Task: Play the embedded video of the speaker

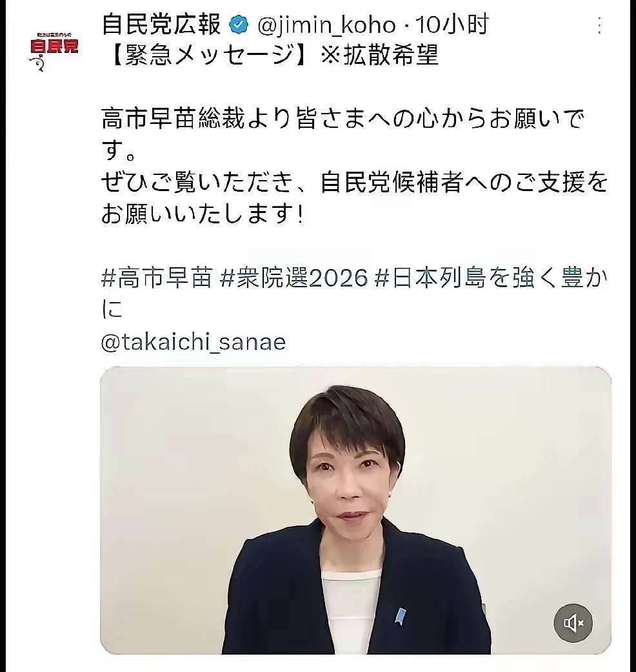Action: coord(355,510)
